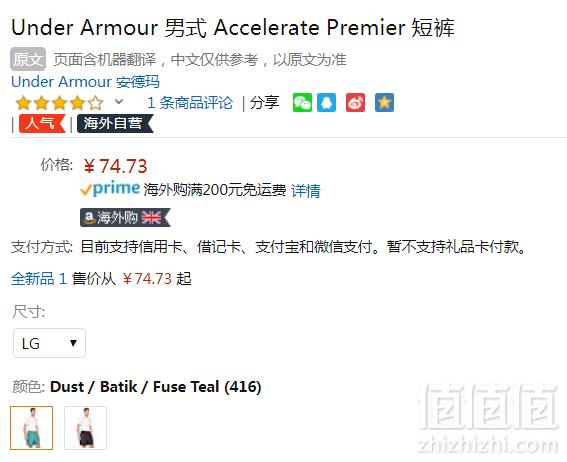Click the 海外自营 overseas self-operated badge

pos(115,124)
